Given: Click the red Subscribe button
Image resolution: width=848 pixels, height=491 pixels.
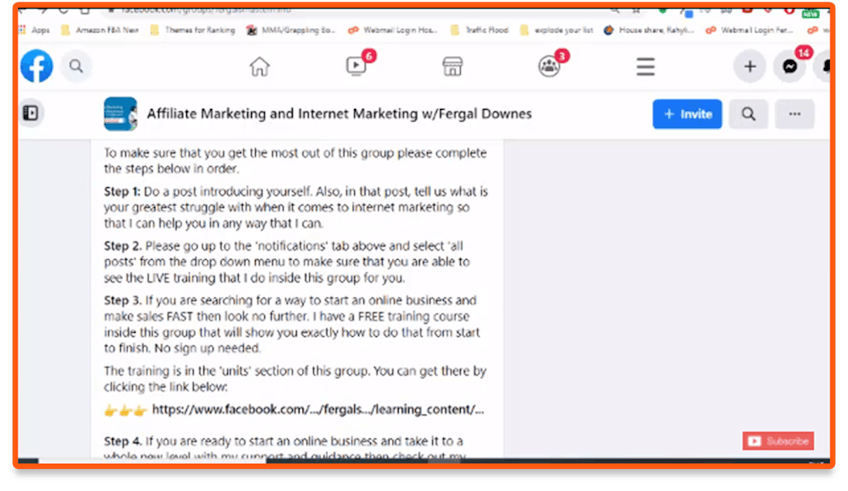Looking at the screenshot, I should pos(778,441).
